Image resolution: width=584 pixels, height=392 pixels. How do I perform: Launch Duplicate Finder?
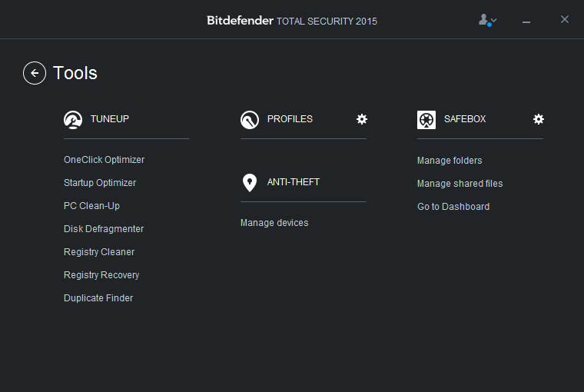98,298
